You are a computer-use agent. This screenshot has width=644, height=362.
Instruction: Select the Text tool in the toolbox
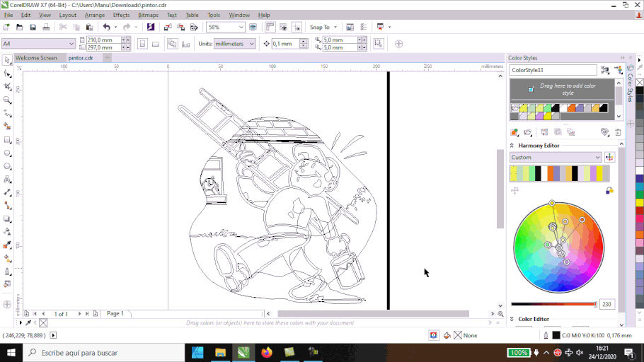[8, 180]
